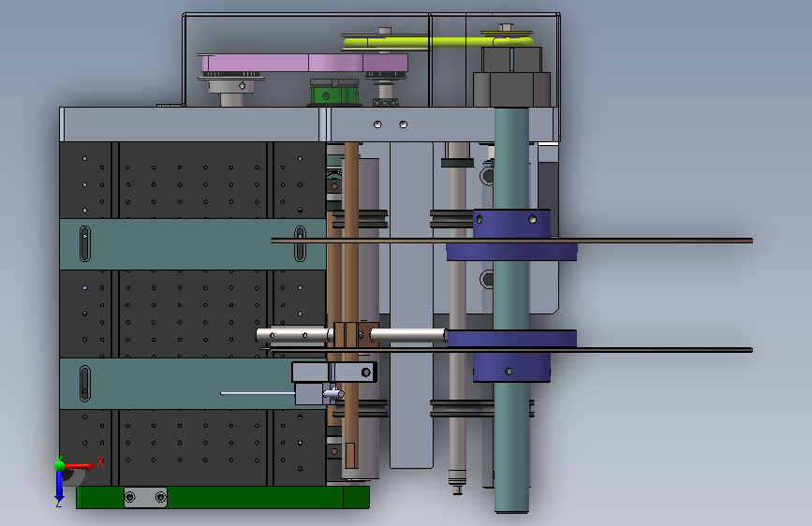The height and width of the screenshot is (526, 812).
Task: Select the upper thin horizontal rod extending right
Action: tap(511, 241)
